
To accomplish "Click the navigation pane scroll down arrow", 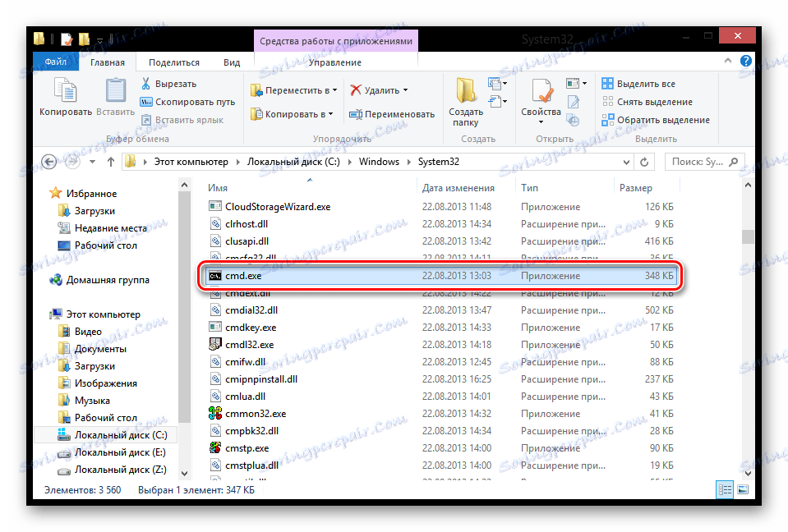I will (184, 473).
